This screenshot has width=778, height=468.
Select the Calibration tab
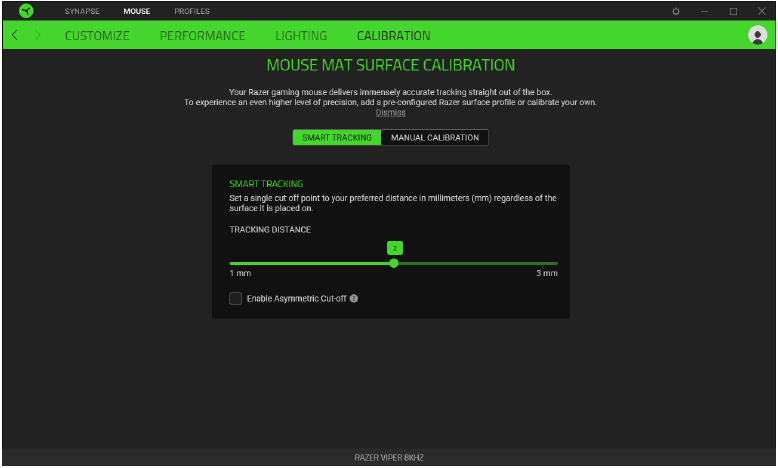[x=393, y=36]
